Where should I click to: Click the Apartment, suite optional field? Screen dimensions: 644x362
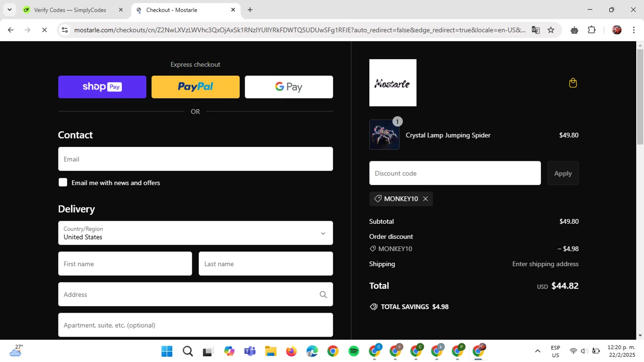(x=195, y=325)
